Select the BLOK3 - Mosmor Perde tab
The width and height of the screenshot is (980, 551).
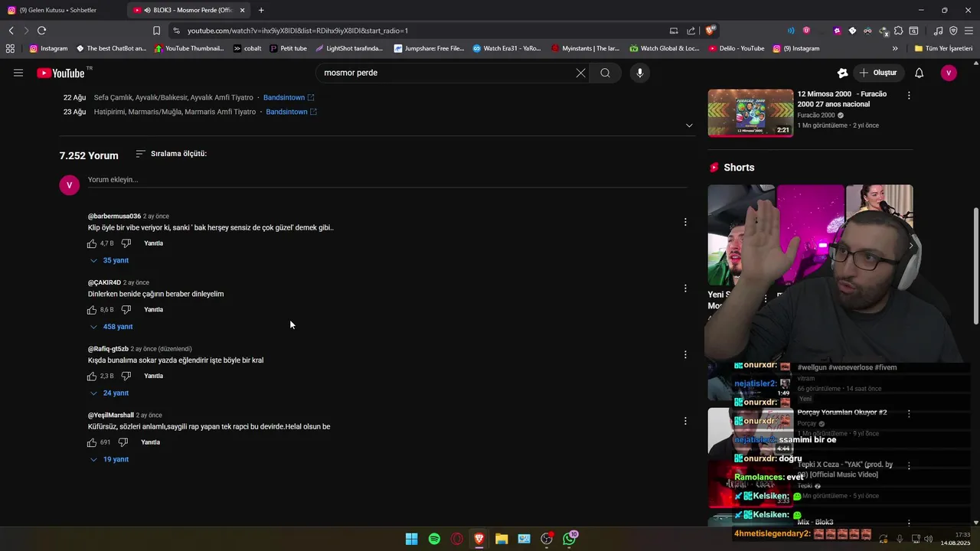tap(190, 10)
